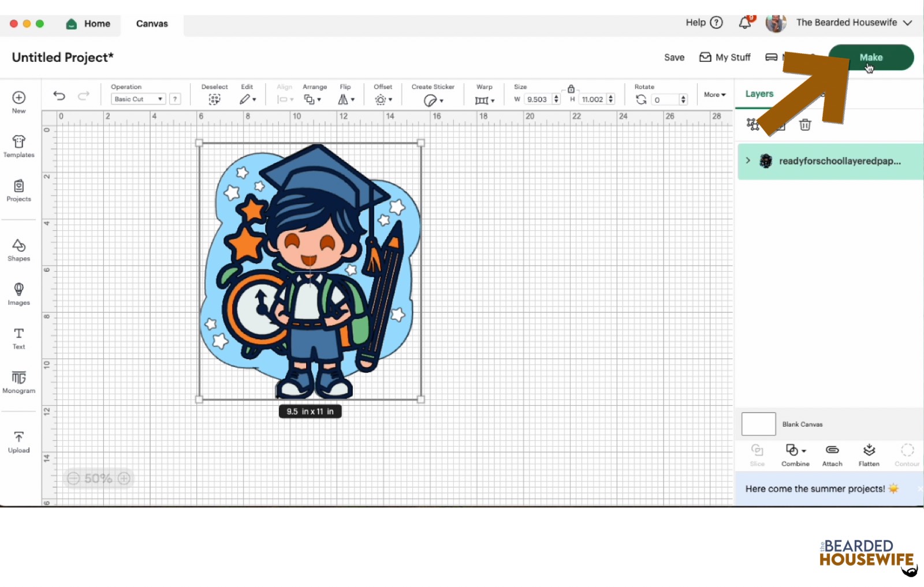
Task: Open the Operation Basic Cut dropdown
Action: coord(138,99)
